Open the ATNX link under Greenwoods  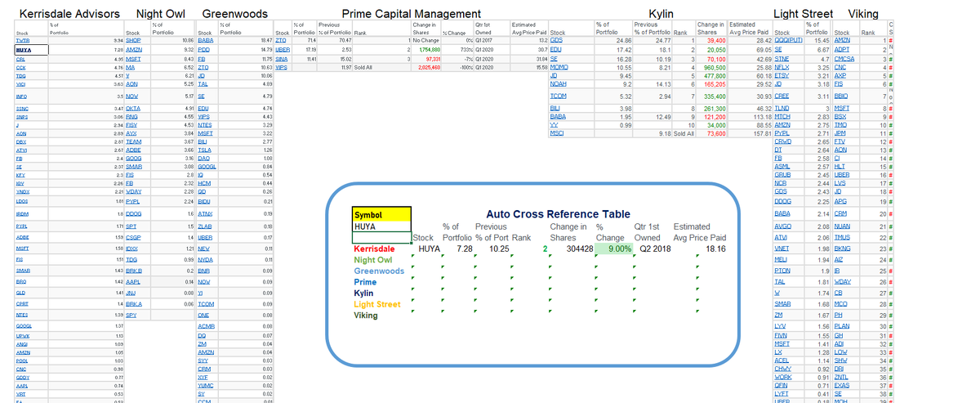coord(206,213)
